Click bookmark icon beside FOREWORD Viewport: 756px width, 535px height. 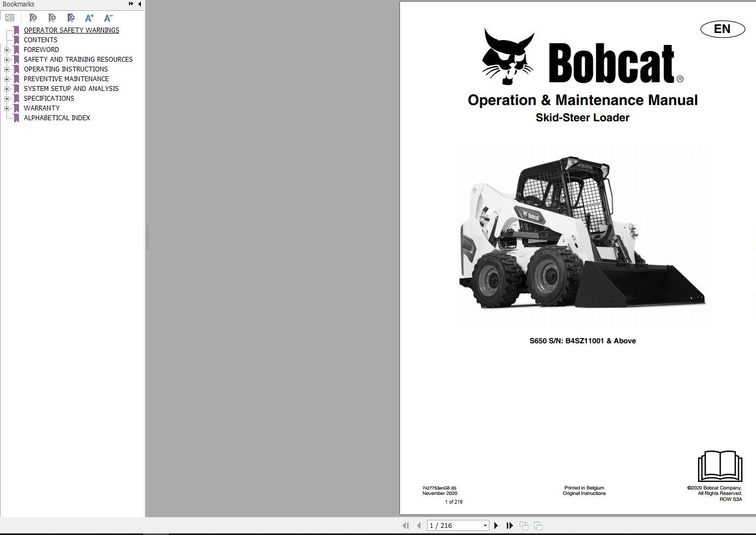16,50
